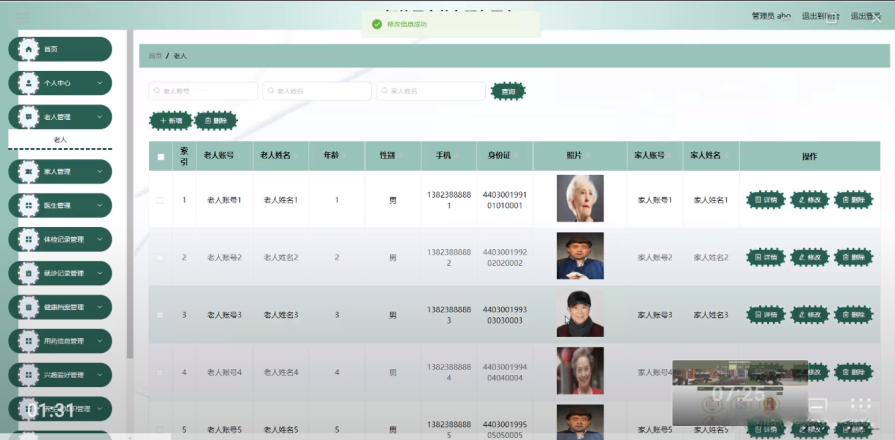Image resolution: width=895 pixels, height=440 pixels.
Task: Tick the checkbox for row 老人账号3
Action: tap(160, 315)
